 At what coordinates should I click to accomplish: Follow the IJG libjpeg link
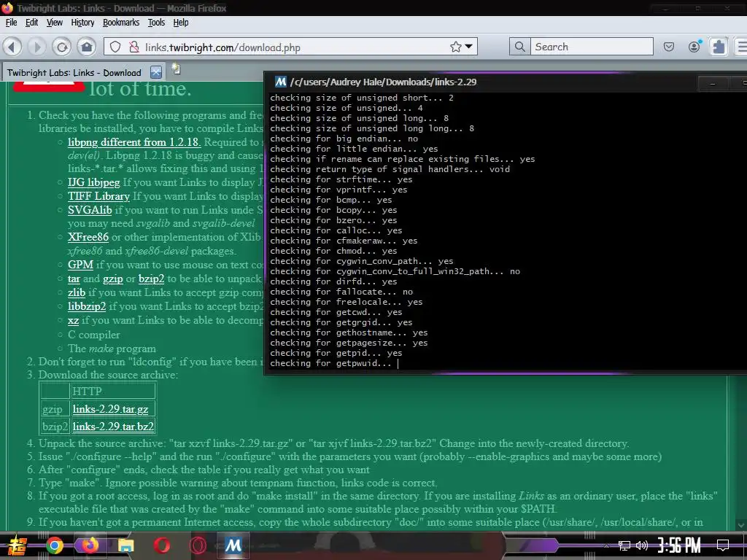[x=94, y=182]
